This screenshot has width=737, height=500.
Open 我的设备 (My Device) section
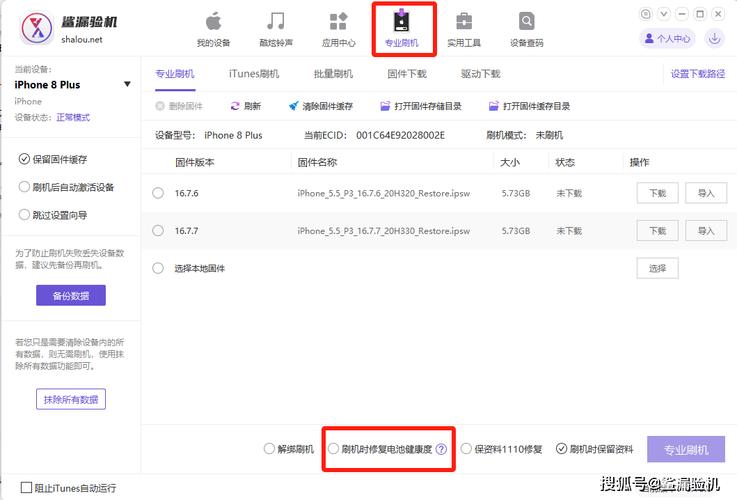tap(213, 29)
